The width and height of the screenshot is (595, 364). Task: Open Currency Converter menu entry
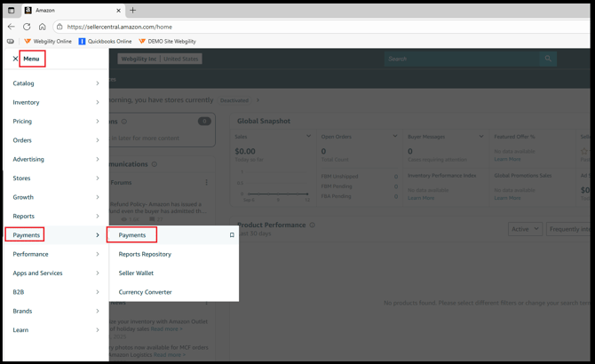[x=145, y=292]
